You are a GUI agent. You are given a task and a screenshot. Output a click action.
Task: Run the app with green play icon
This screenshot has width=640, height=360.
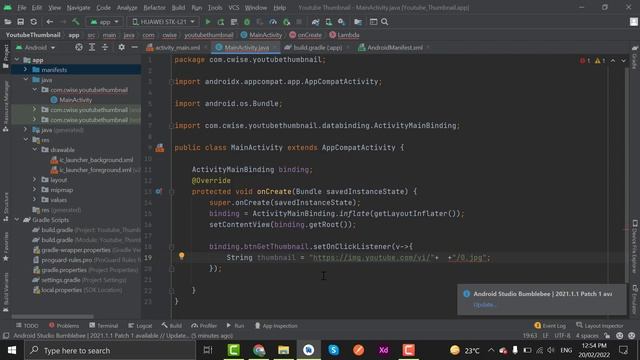pos(208,22)
